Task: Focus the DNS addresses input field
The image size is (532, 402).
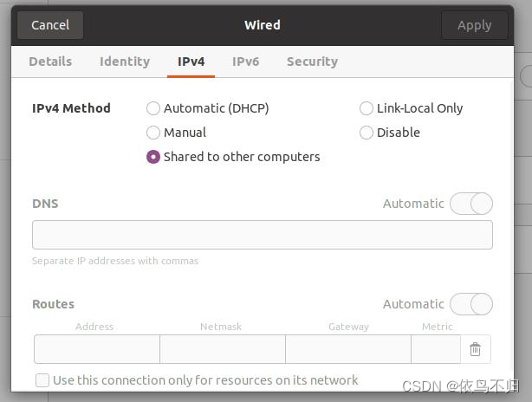Action: point(263,235)
